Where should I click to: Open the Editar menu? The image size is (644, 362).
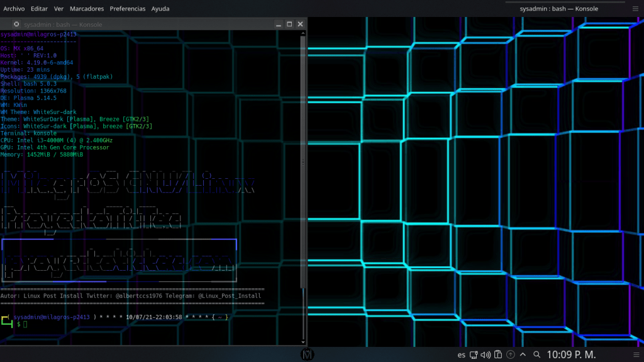(x=39, y=9)
